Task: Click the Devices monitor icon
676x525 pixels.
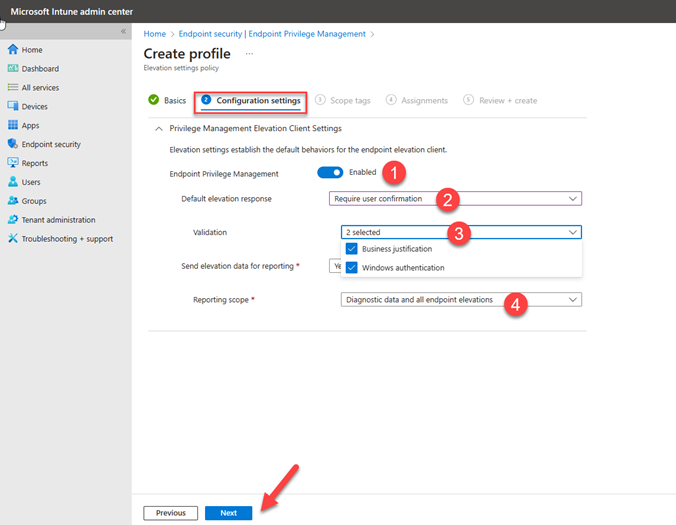Action: click(13, 106)
